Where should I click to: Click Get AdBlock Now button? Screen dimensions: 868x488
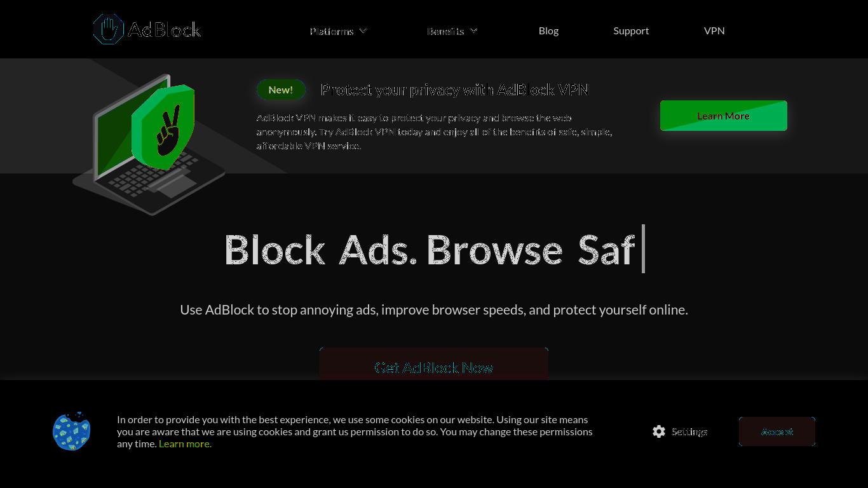pos(434,364)
